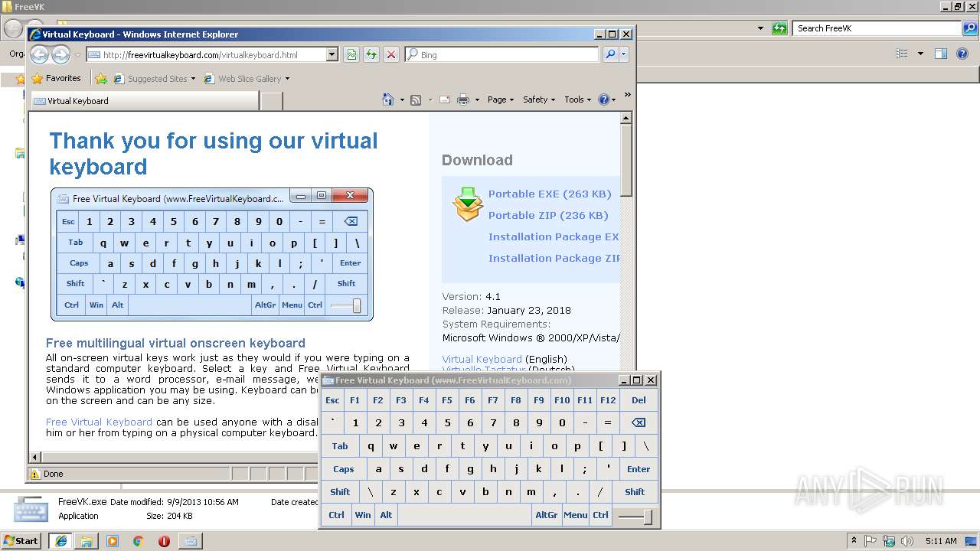980x551 pixels.
Task: Launch Chrome from the taskbar
Action: pyautogui.click(x=138, y=541)
